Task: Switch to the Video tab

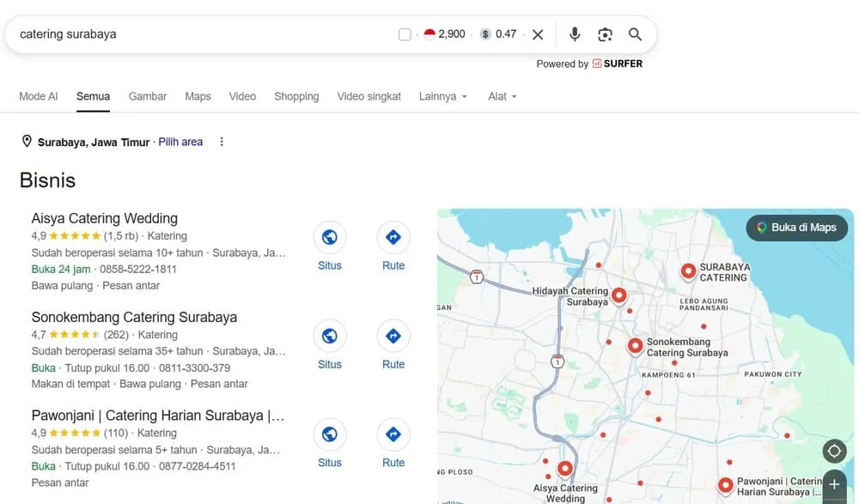Action: tap(242, 96)
